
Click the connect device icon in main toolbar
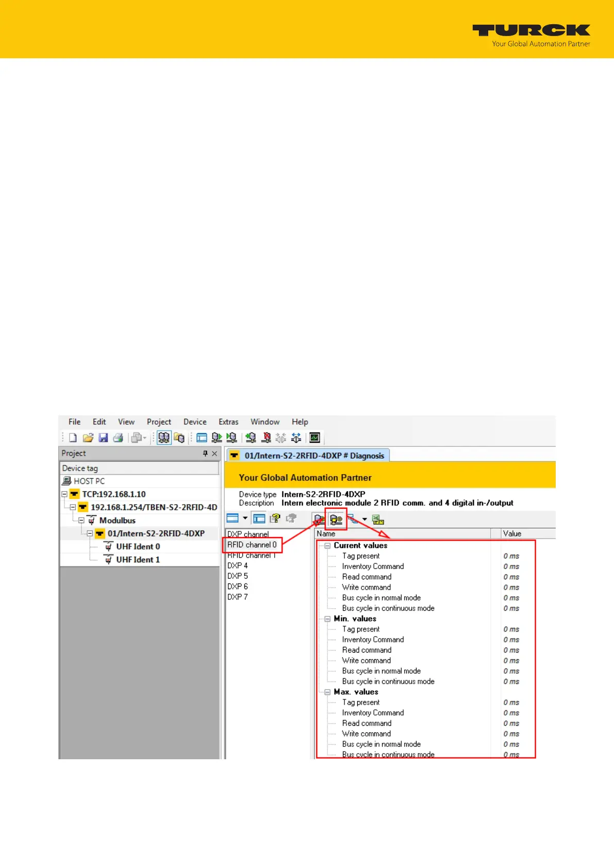click(x=251, y=438)
